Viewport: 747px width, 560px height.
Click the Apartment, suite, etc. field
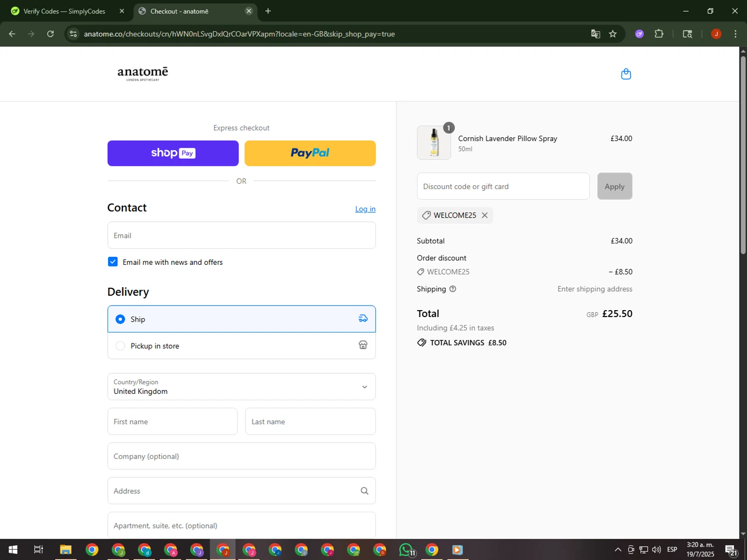click(x=242, y=525)
